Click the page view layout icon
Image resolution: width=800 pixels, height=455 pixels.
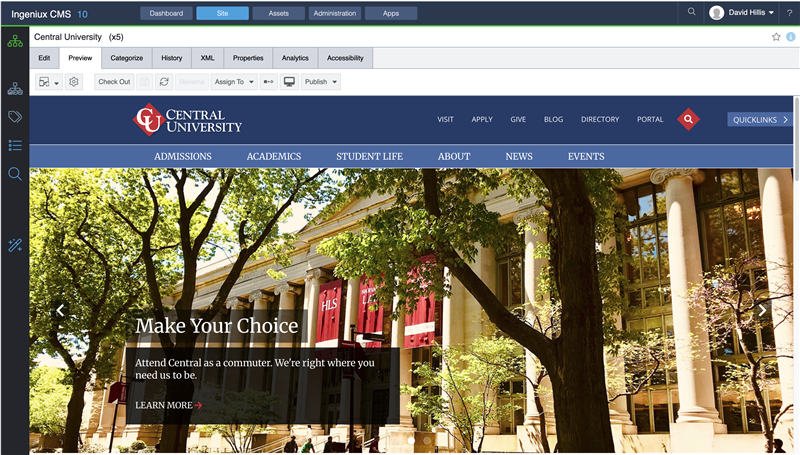44,82
